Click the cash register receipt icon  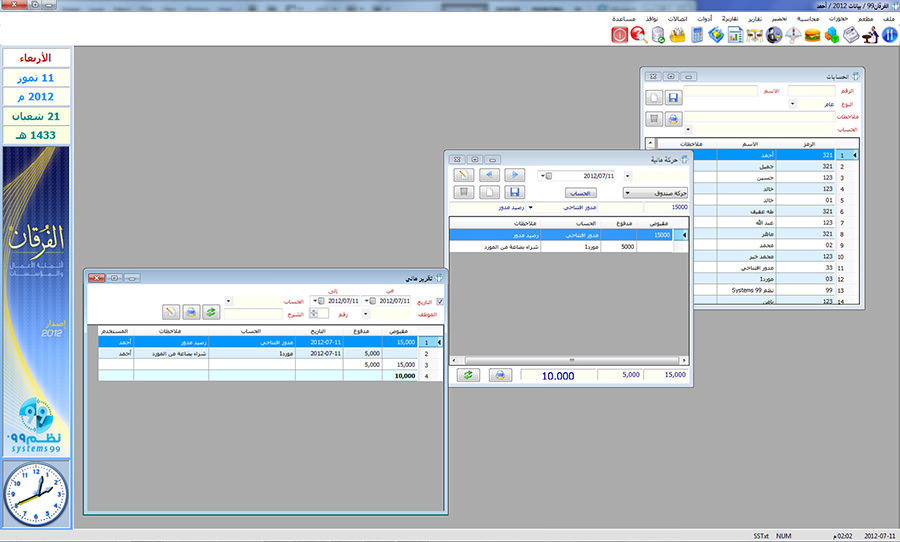coord(851,35)
